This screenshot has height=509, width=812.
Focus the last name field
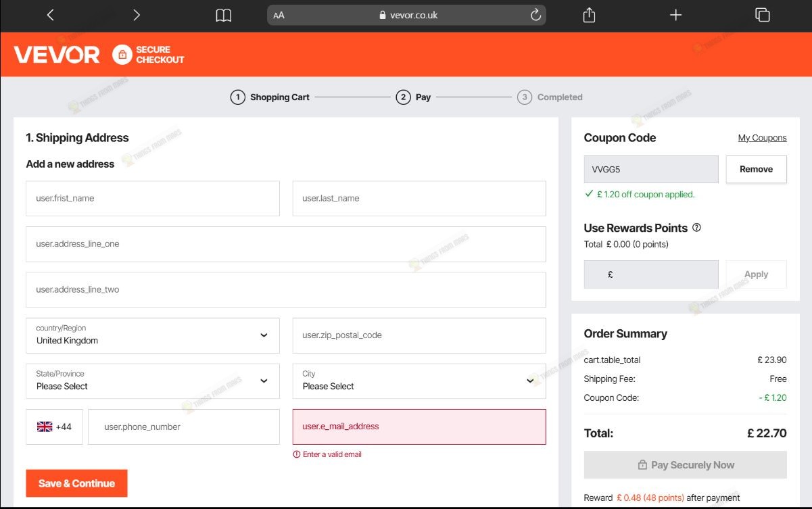pyautogui.click(x=419, y=198)
